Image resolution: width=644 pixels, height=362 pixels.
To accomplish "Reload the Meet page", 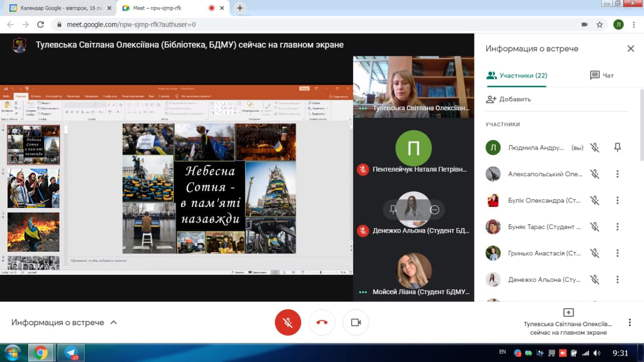I will (41, 24).
